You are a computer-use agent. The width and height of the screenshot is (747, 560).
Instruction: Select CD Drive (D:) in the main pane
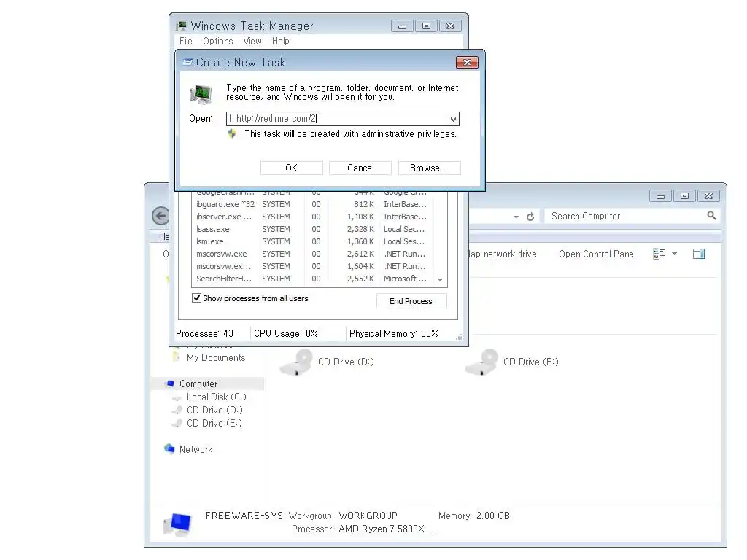point(328,362)
